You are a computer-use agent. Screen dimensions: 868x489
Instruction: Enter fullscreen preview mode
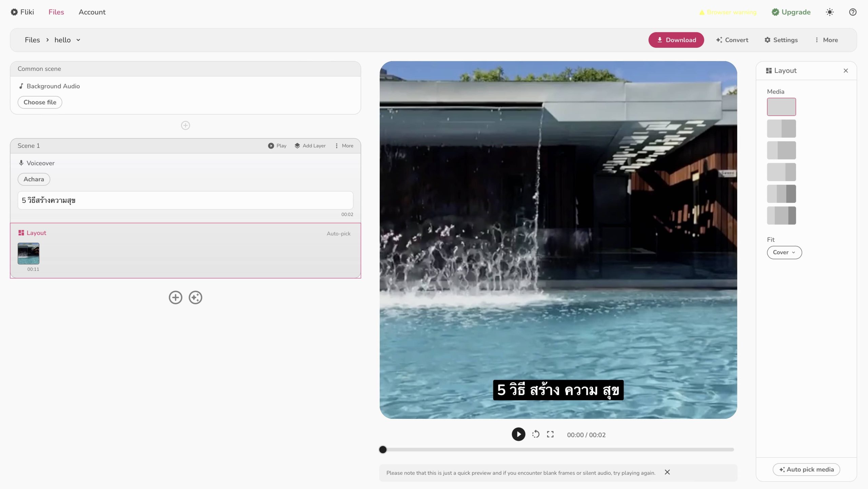(550, 434)
